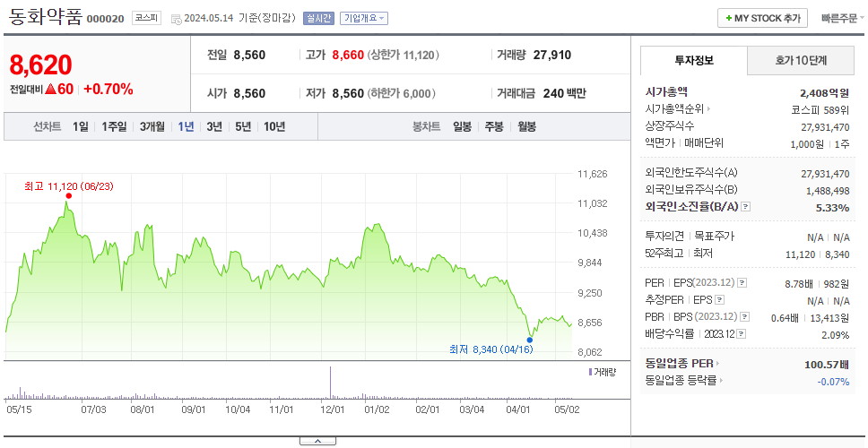Click the 최고 11,120 (06/23) chart label
Image resolution: width=868 pixels, height=448 pixels.
tap(69, 186)
